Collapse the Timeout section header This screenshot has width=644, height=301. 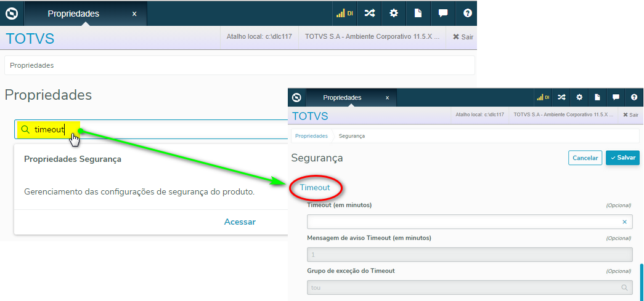pyautogui.click(x=315, y=187)
